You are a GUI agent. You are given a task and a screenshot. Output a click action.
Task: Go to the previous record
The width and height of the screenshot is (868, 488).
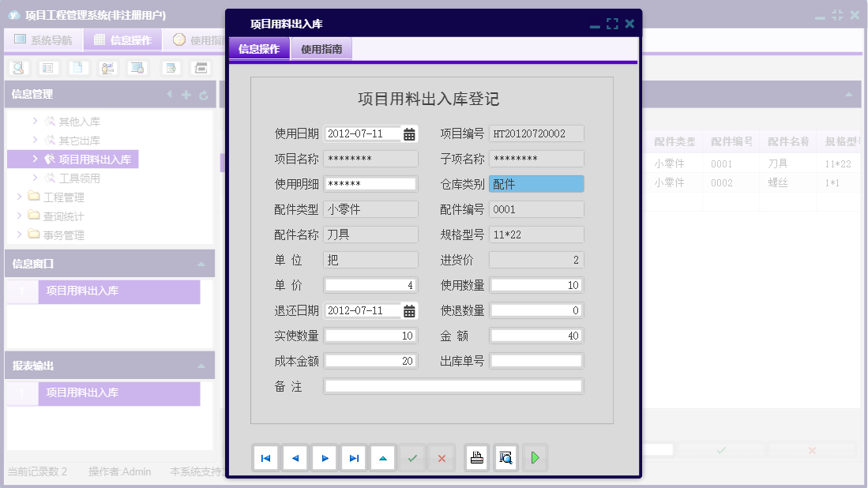[295, 457]
